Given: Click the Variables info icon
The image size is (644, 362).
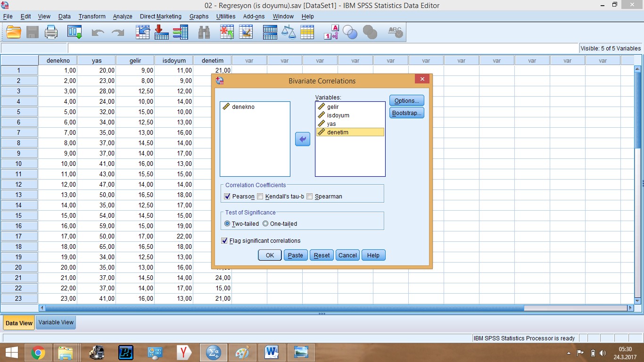Looking at the screenshot, I should coord(181,32).
